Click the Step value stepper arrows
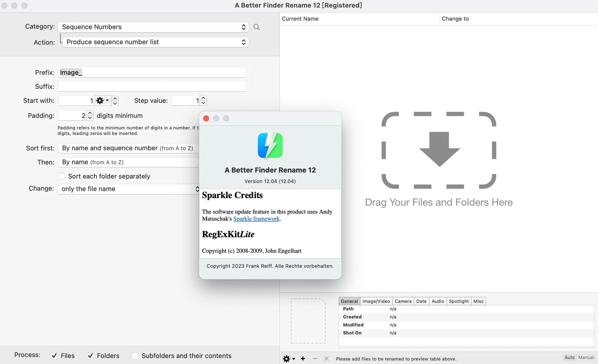 coord(203,100)
